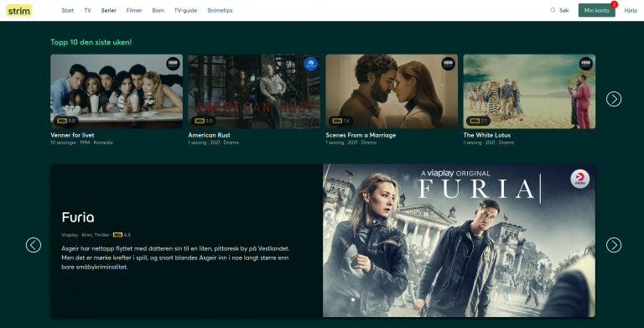644x328 pixels.
Task: Open the TV-guide page
Action: click(x=185, y=10)
